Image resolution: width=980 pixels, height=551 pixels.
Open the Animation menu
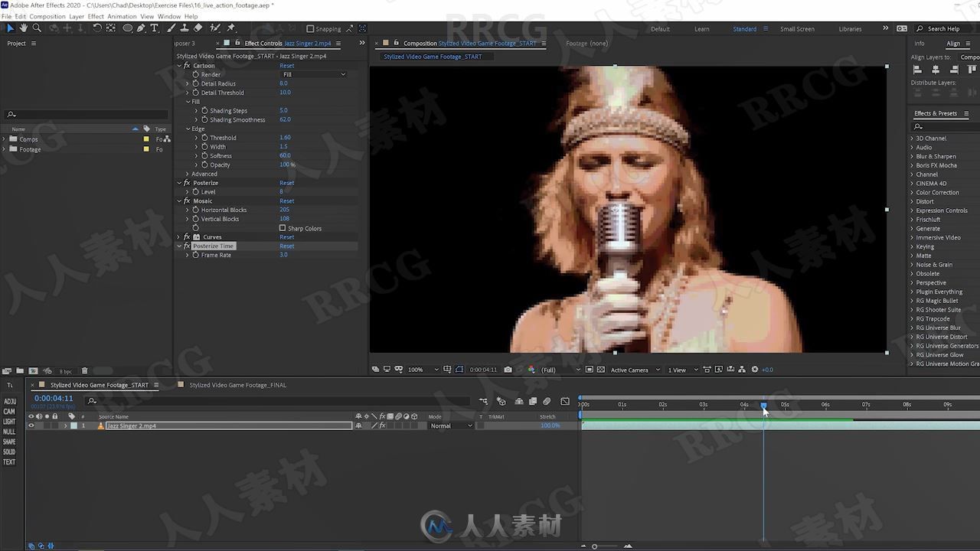coord(122,16)
